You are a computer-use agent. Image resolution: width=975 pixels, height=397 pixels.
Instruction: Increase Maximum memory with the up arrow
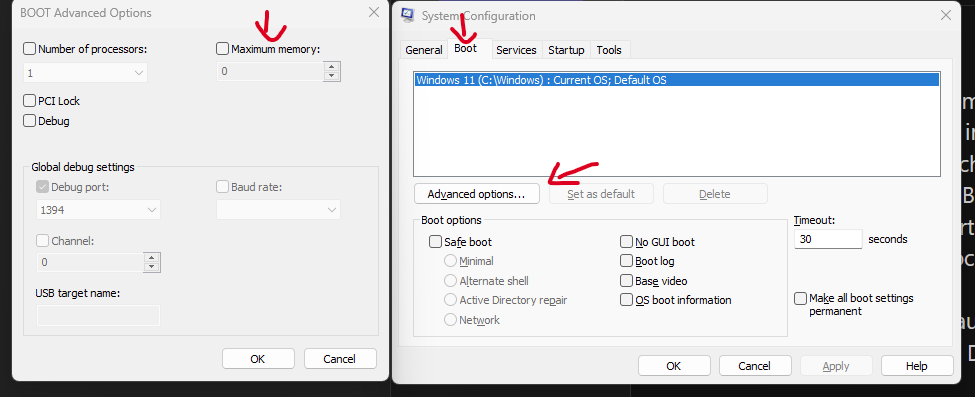point(332,67)
